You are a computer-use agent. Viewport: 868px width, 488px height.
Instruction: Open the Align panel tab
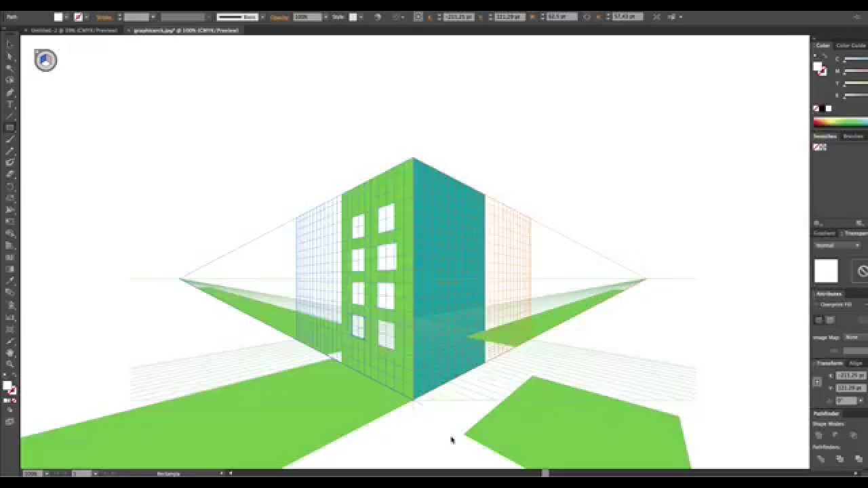(856, 363)
